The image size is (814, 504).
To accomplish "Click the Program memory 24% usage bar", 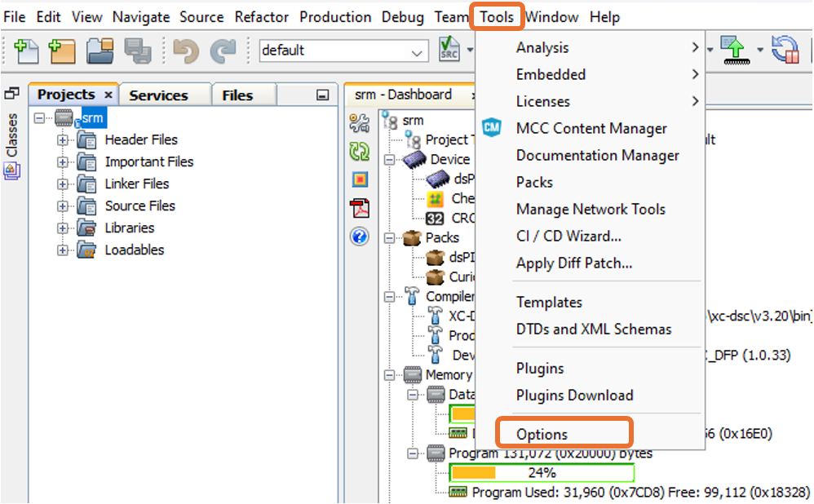I will [542, 472].
